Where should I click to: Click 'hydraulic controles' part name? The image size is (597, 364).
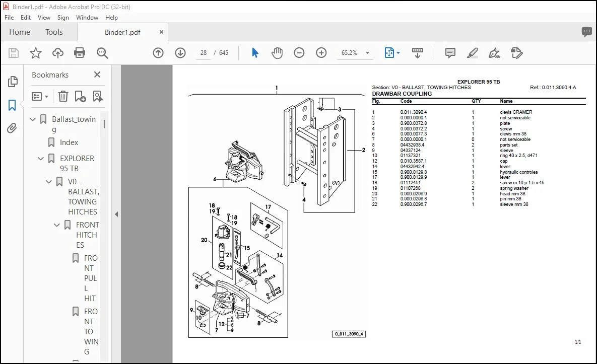coord(518,172)
